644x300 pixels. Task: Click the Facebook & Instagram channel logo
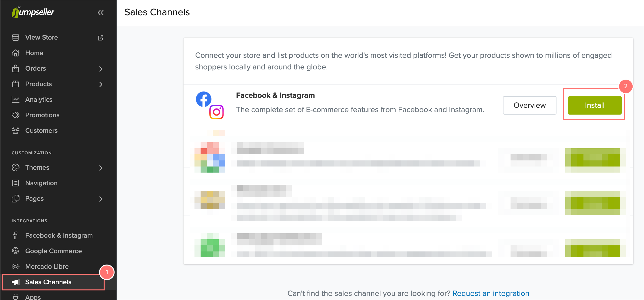pyautogui.click(x=210, y=105)
